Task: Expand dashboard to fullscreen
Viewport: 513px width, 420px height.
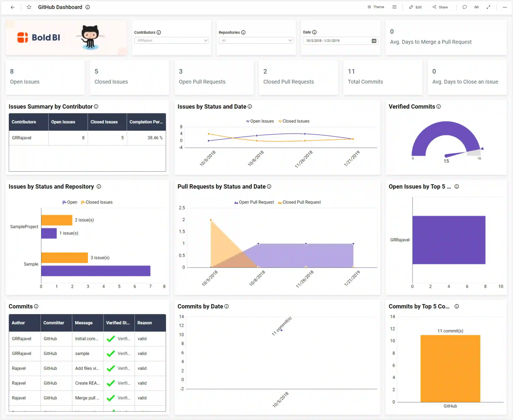Action: (488, 7)
